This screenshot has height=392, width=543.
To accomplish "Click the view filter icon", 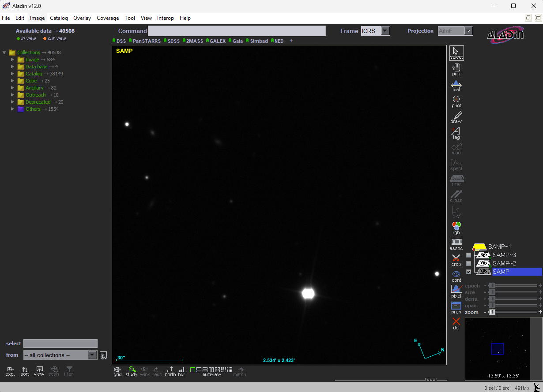I will pyautogui.click(x=39, y=371).
